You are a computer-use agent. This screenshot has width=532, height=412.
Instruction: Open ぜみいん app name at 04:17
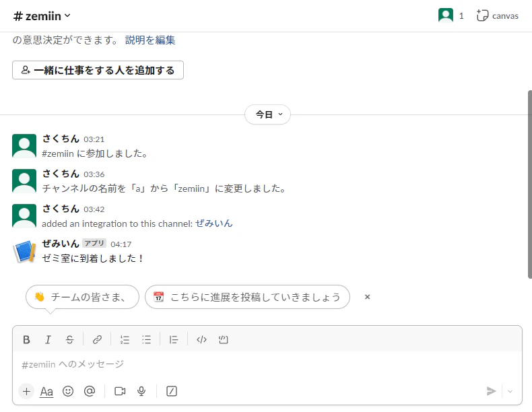[x=61, y=244]
